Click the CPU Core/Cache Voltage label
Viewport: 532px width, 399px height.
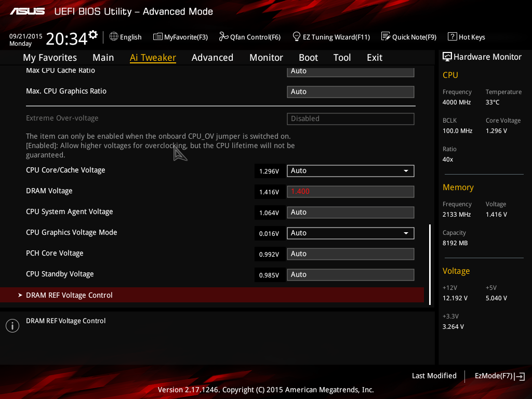click(x=65, y=170)
